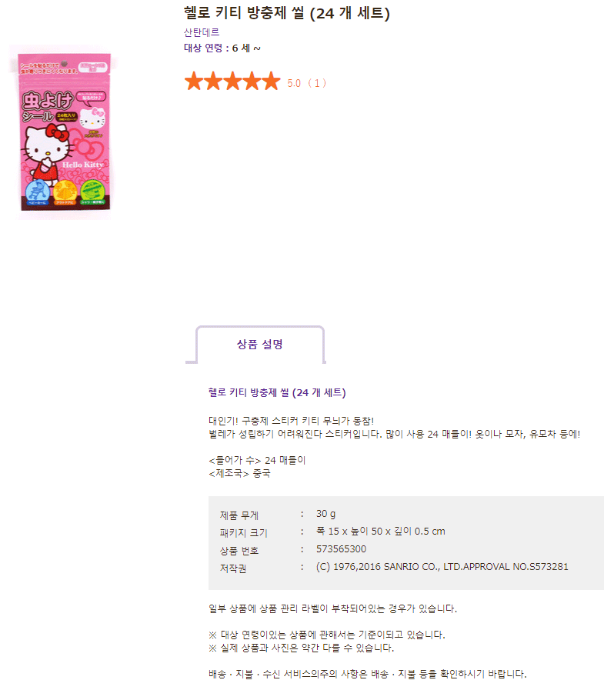Click the middle rating star
This screenshot has height=700, width=604.
(232, 82)
